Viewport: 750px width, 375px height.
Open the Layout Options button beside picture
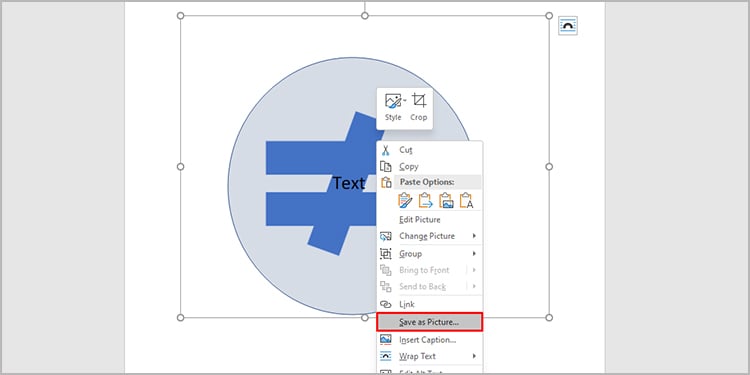[x=568, y=26]
